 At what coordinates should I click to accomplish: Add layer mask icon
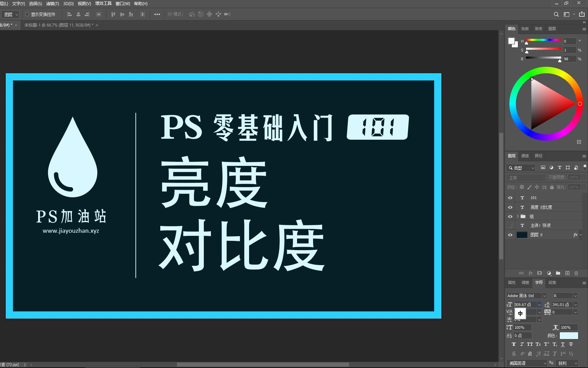540,273
